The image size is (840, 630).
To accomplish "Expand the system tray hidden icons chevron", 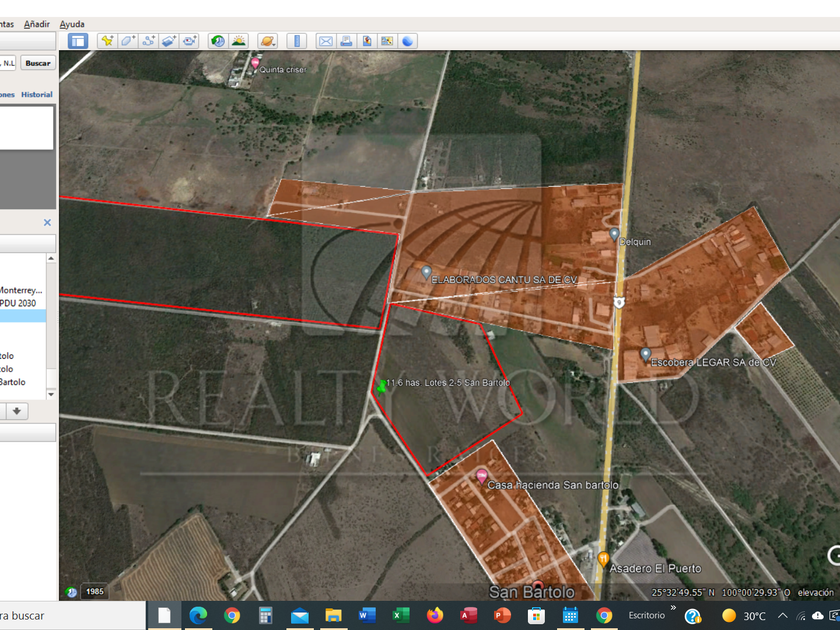I will (x=782, y=615).
